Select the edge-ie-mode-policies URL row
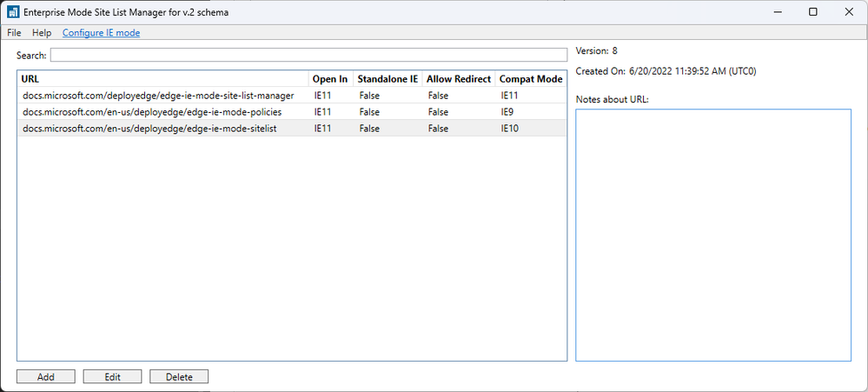Screen dimensions: 868x392 [x=292, y=112]
